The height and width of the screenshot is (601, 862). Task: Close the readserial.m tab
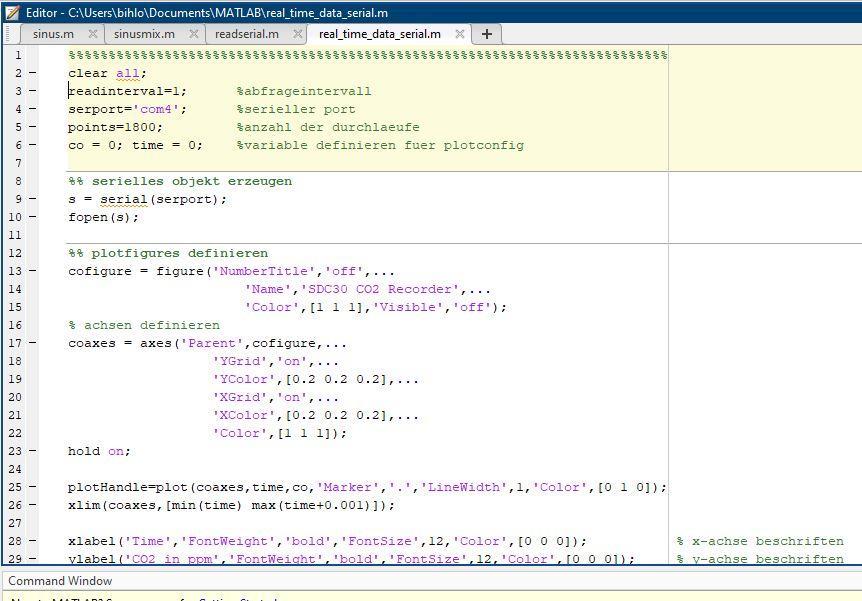(x=297, y=34)
